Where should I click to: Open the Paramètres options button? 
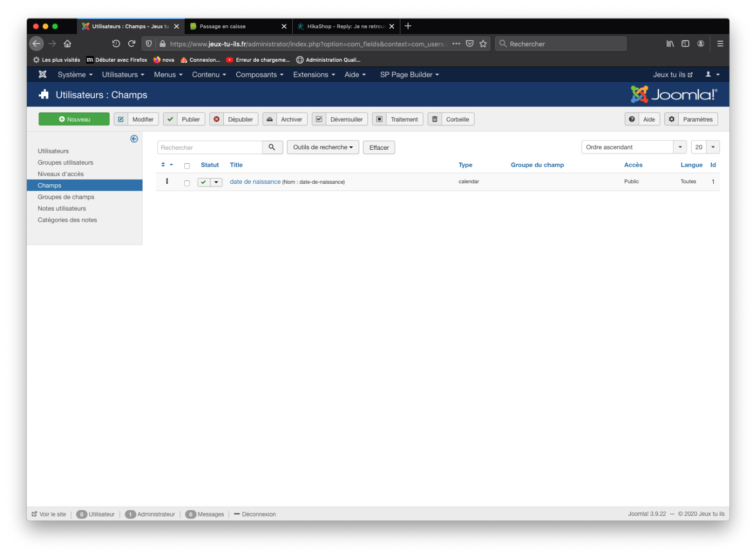[691, 119]
